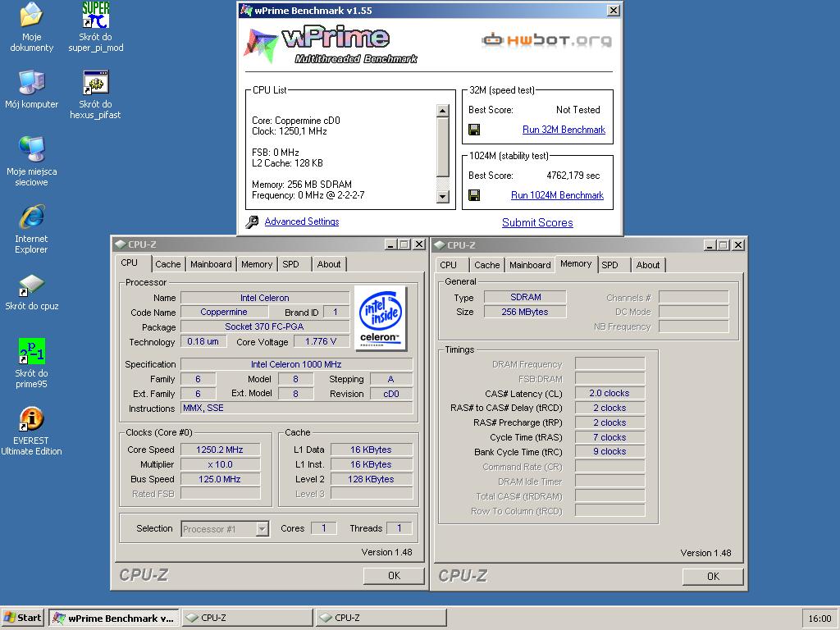Screen dimensions: 840x630
Task: Switch to Memory tab in left CPU-Z
Action: 257,264
